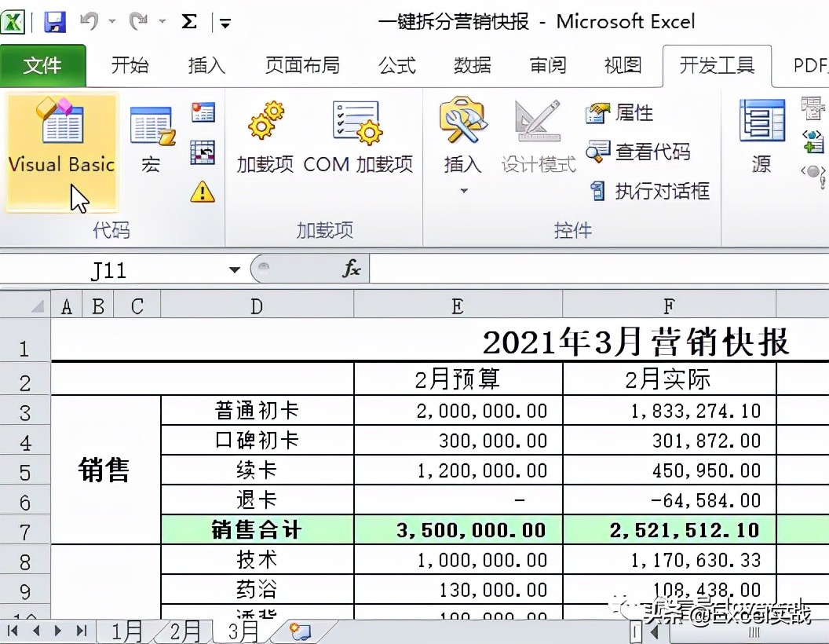Open the Name Box dropdown arrow
The height and width of the screenshot is (644, 829).
233,269
